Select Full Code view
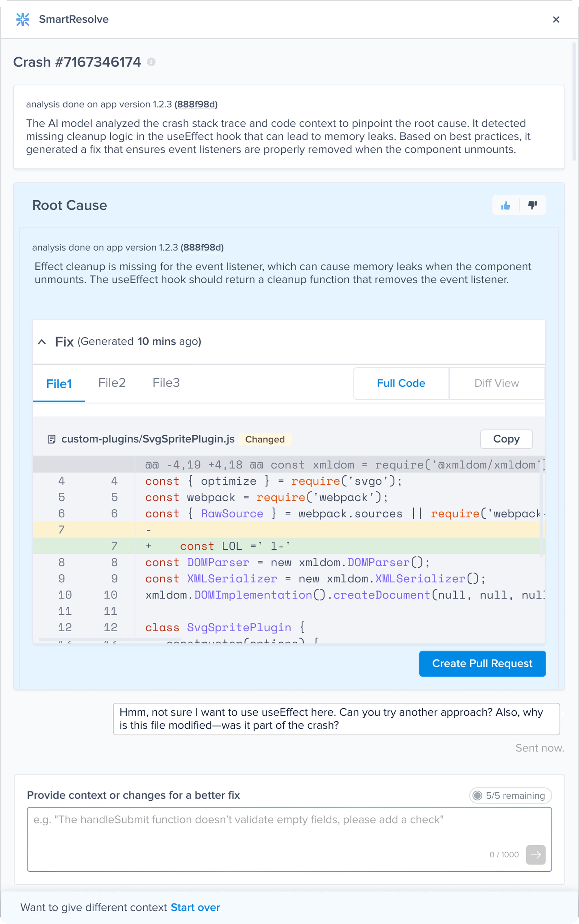Screen dimensions: 579x924 click(x=401, y=383)
